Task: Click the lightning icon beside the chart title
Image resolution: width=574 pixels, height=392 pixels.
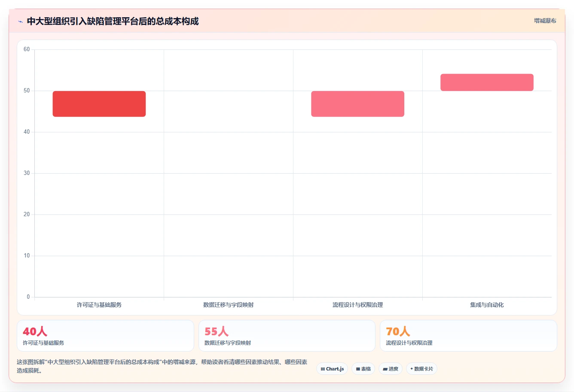Action: coord(20,21)
